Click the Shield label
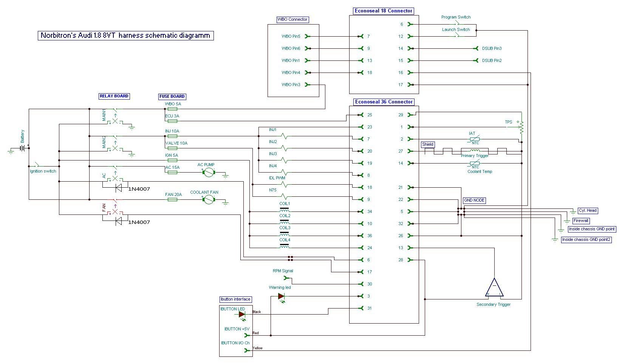Viewport: 622px width, 364px height. point(428,144)
